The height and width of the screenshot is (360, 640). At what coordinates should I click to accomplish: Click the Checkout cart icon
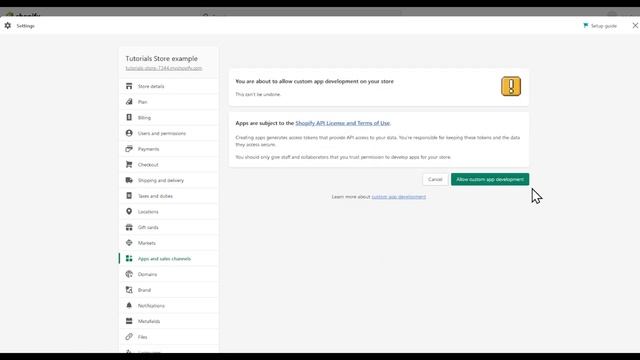point(129,164)
